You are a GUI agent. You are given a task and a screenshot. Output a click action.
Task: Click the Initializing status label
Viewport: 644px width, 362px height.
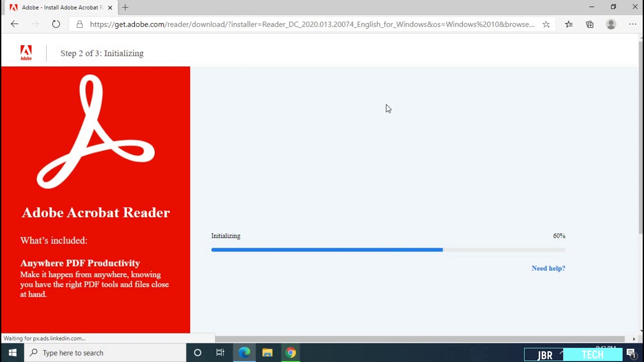(226, 236)
